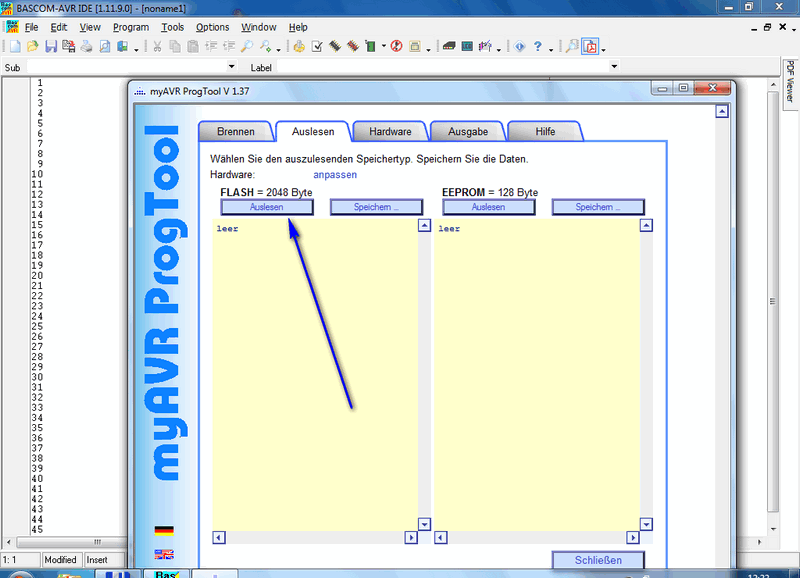Screen dimensions: 800x578
Task: Open the View menu
Action: coord(90,27)
